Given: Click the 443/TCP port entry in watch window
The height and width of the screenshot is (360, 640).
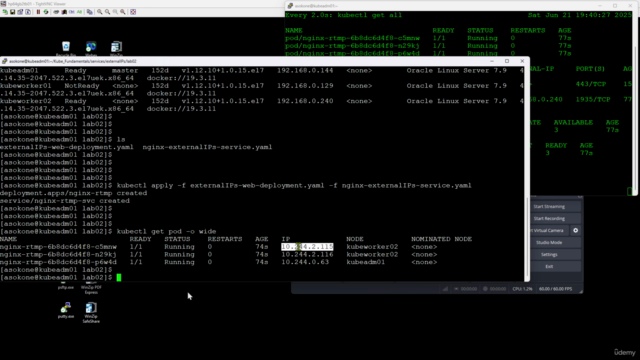Looking at the screenshot, I should (591, 84).
